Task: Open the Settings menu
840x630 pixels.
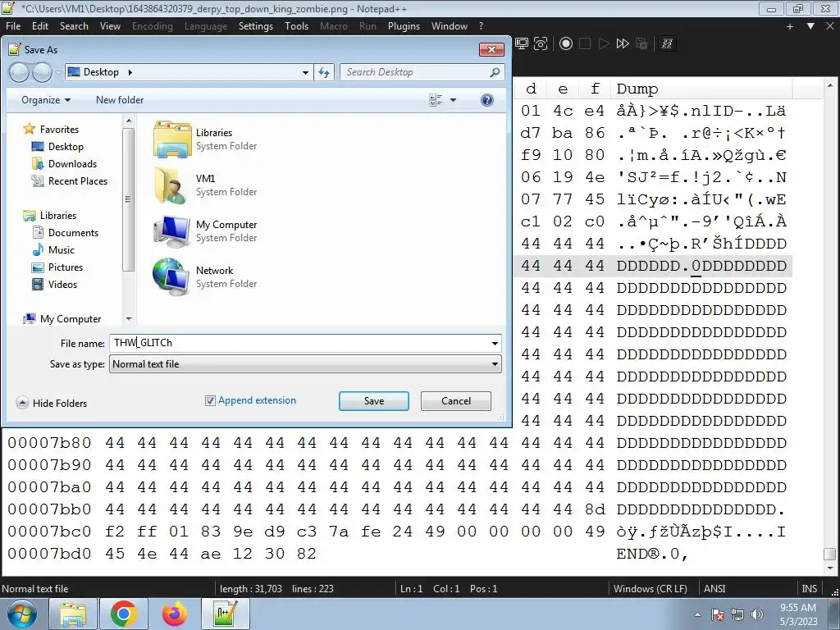Action: pos(256,26)
